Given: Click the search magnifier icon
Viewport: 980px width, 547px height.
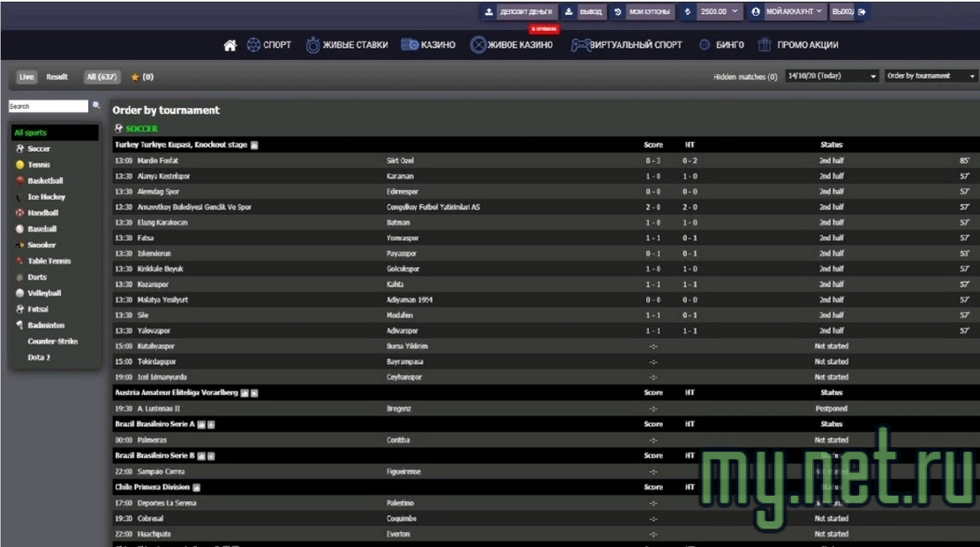Looking at the screenshot, I should (96, 105).
